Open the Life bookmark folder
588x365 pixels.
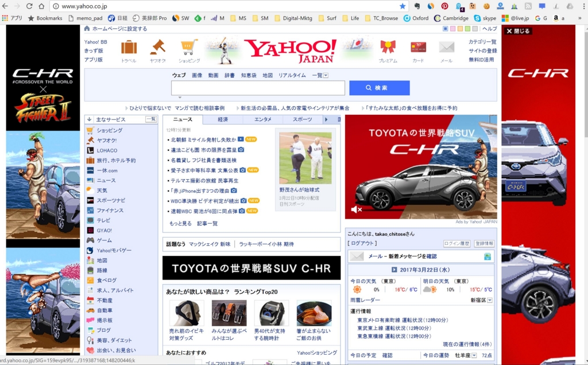pos(351,18)
